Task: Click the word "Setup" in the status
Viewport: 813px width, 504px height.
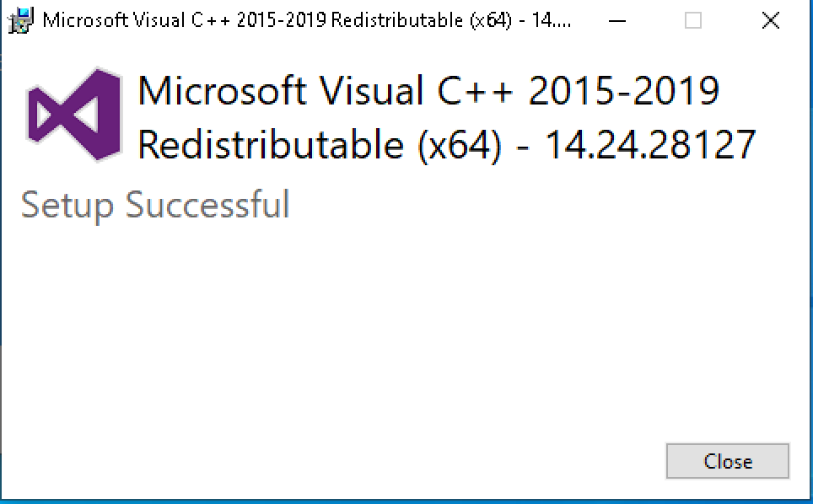Action: (67, 206)
